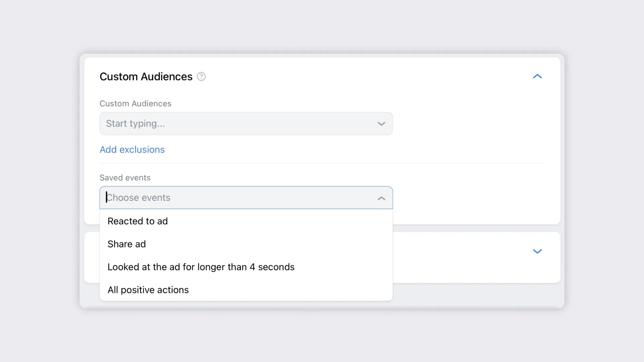The image size is (644, 362).
Task: Collapse the Custom Audiences section
Action: (537, 76)
